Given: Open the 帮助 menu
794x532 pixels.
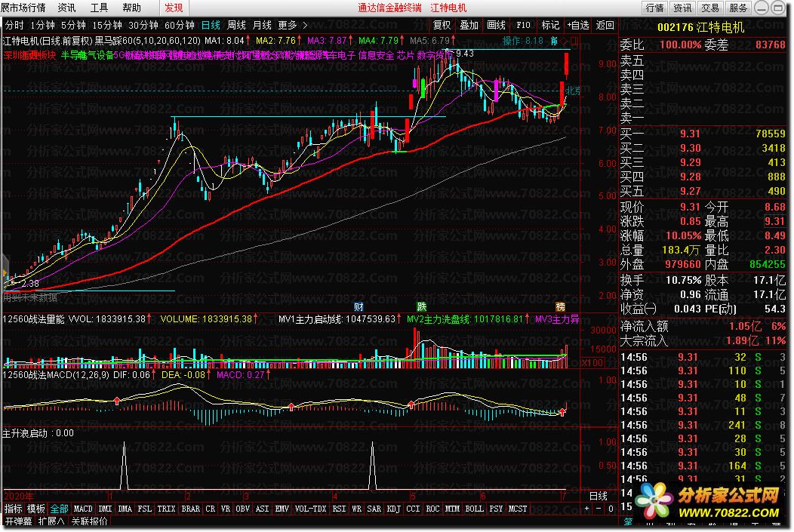Looking at the screenshot, I should pyautogui.click(x=131, y=8).
